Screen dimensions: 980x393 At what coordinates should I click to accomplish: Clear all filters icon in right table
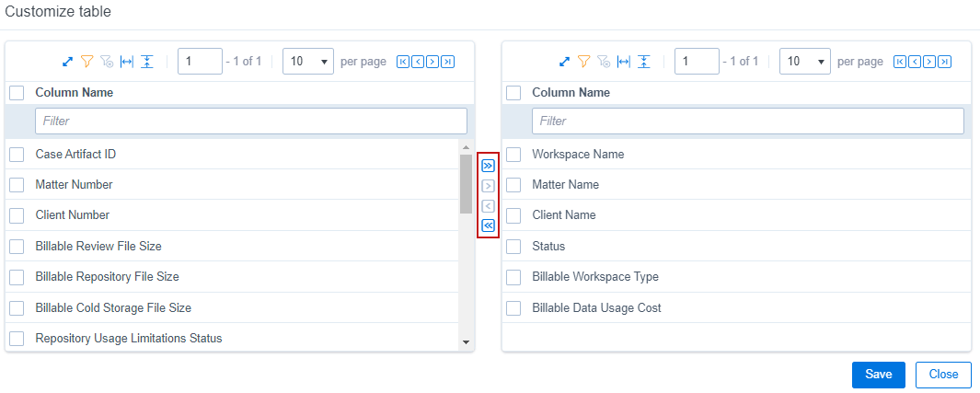click(604, 62)
